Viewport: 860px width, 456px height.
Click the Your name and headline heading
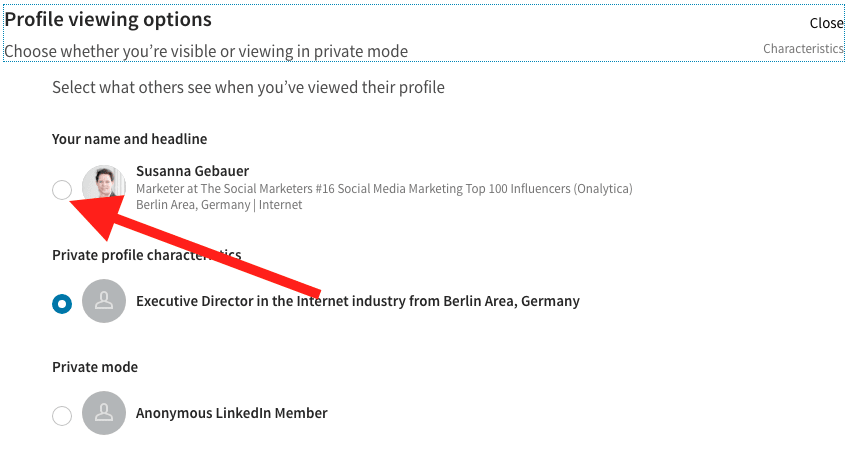pyautogui.click(x=129, y=139)
